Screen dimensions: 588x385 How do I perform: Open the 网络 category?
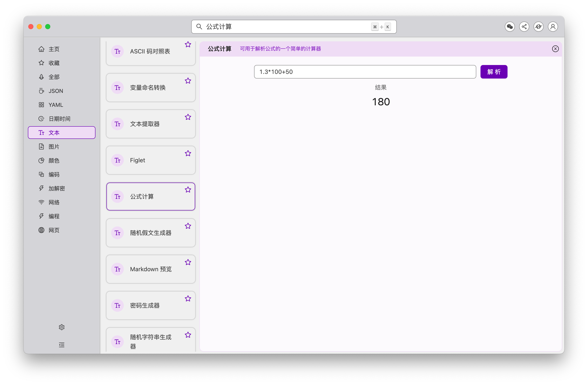pos(61,202)
